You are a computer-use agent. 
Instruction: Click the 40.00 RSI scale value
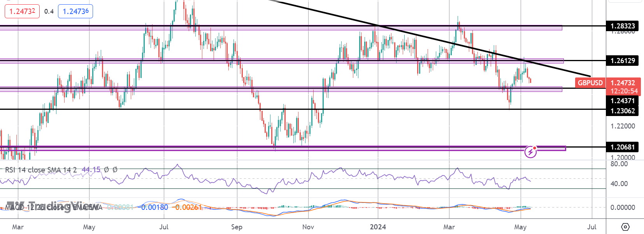(x=619, y=183)
